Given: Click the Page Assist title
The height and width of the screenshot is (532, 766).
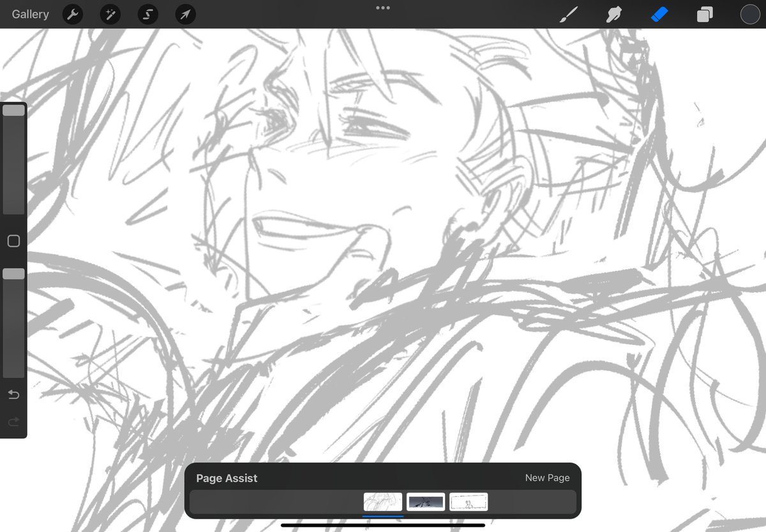Looking at the screenshot, I should click(227, 478).
